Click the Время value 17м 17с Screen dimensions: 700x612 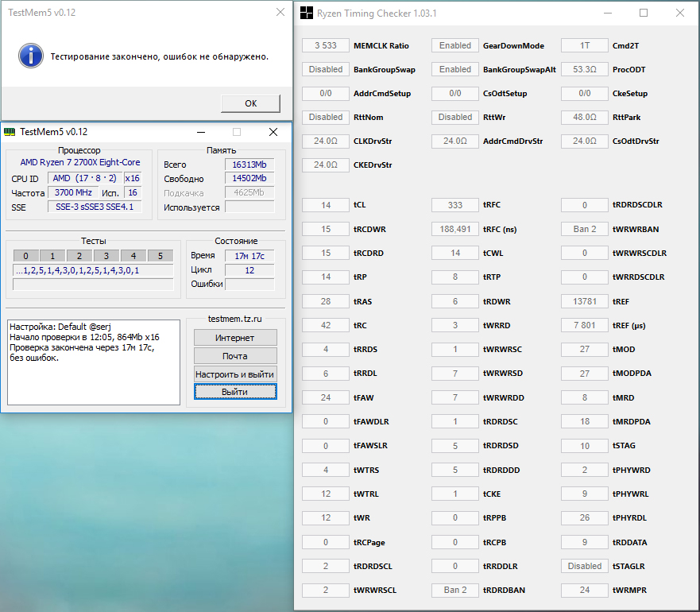pyautogui.click(x=249, y=256)
